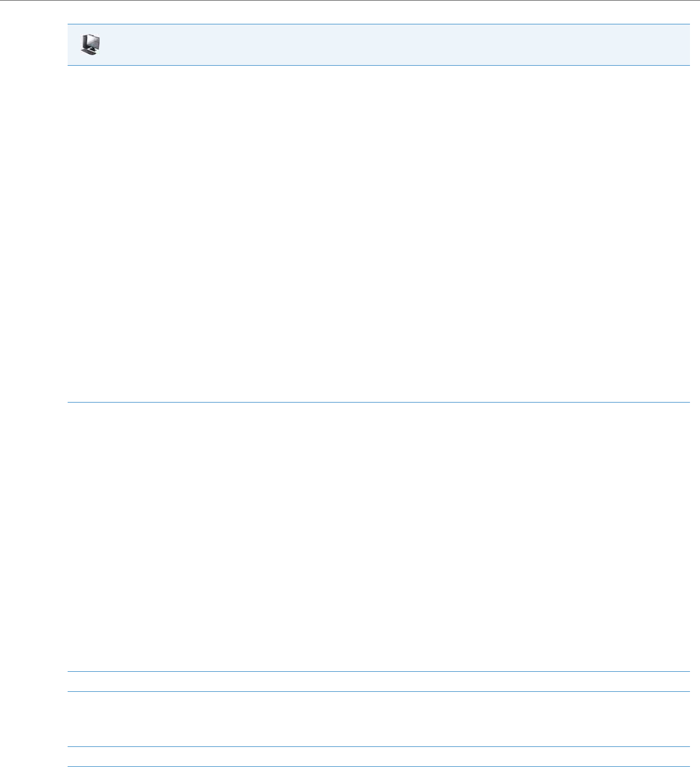Click the thin empty row below the second section
Image resolution: width=700 pixels, height=767 pixels.
point(378,681)
